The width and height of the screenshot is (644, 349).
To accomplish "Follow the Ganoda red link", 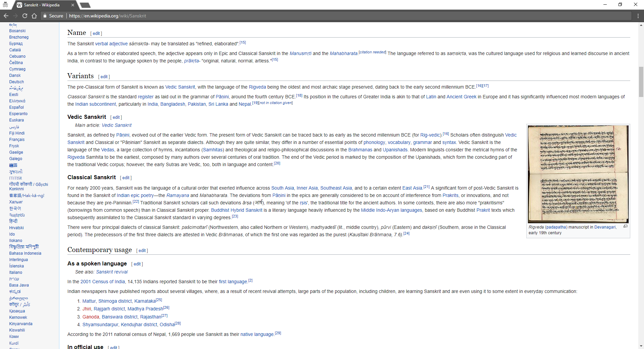I will click(x=91, y=317).
